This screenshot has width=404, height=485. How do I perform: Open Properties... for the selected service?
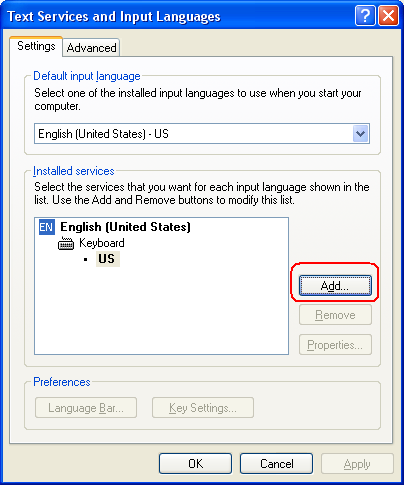[335, 345]
